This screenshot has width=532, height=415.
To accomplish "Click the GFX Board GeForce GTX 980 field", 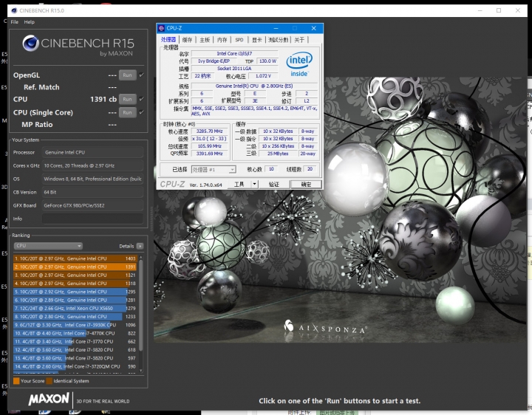I will [92, 205].
